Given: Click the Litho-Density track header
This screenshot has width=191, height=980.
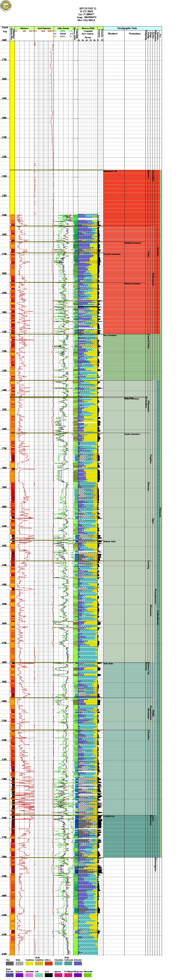Looking at the screenshot, I should [x=63, y=29].
